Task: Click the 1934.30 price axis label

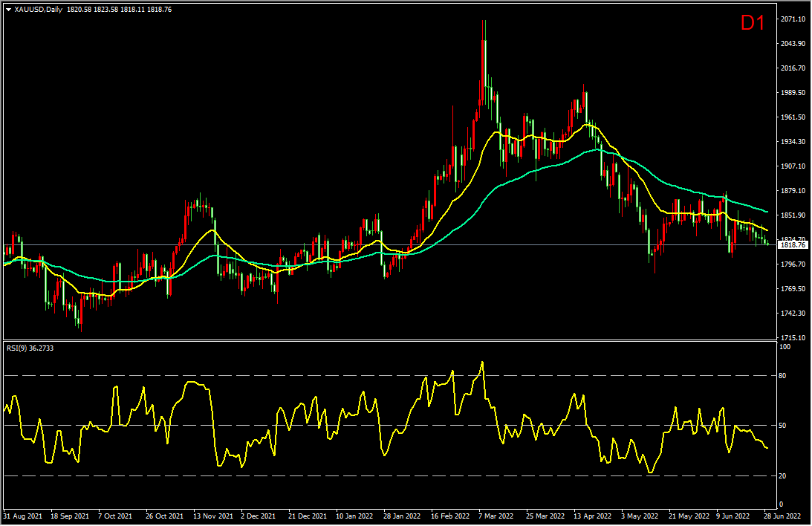Action: tap(793, 142)
